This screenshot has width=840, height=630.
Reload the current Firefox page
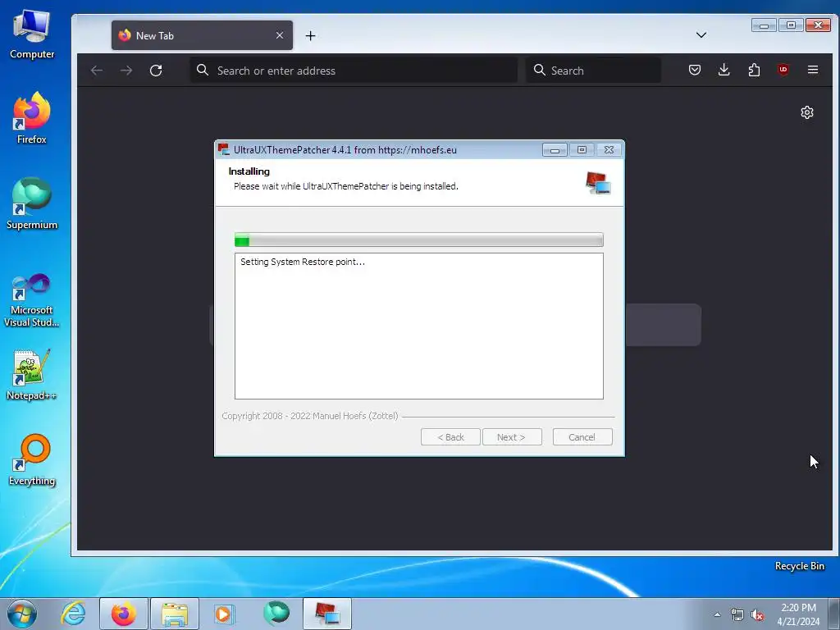point(156,71)
